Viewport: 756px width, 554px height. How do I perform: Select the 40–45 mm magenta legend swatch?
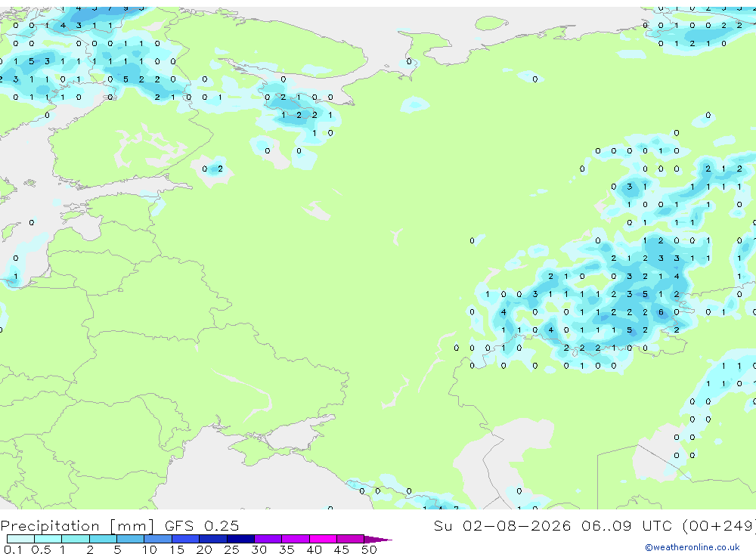[323, 539]
